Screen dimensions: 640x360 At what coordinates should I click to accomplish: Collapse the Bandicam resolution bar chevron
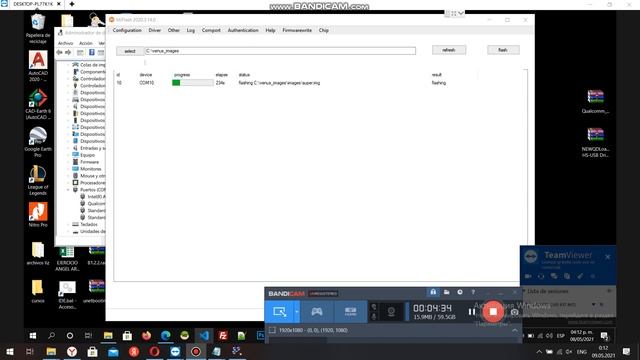[x=515, y=330]
